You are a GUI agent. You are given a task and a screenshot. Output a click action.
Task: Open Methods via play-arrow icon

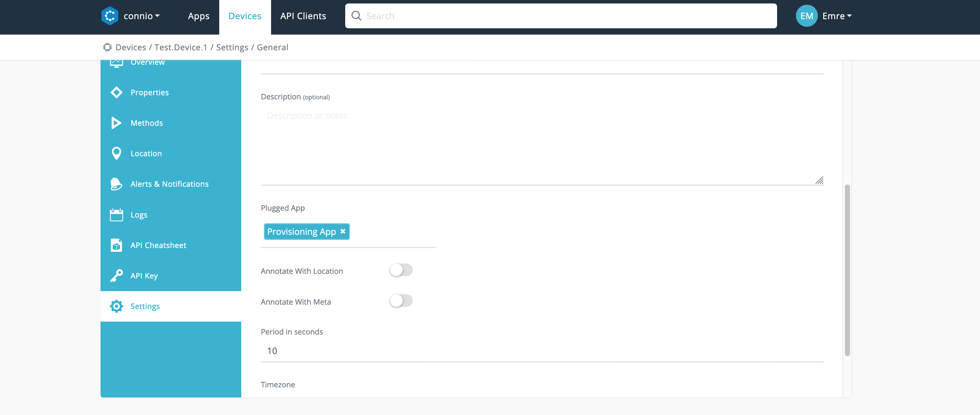[116, 123]
